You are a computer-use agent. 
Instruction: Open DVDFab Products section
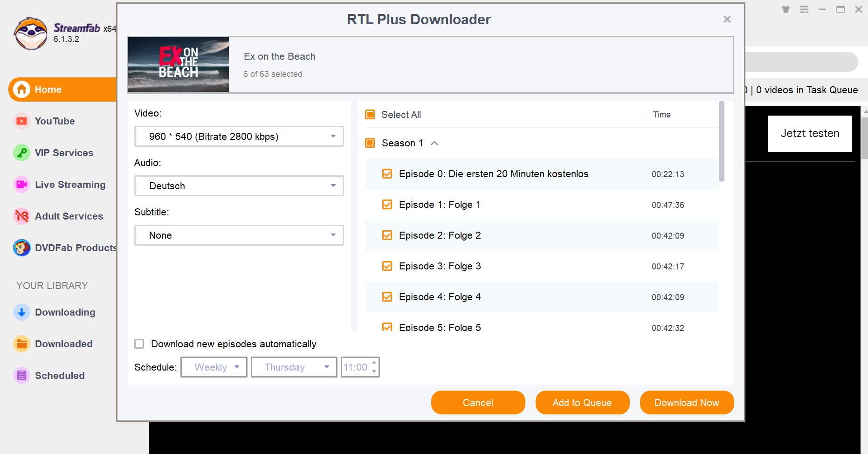[76, 248]
